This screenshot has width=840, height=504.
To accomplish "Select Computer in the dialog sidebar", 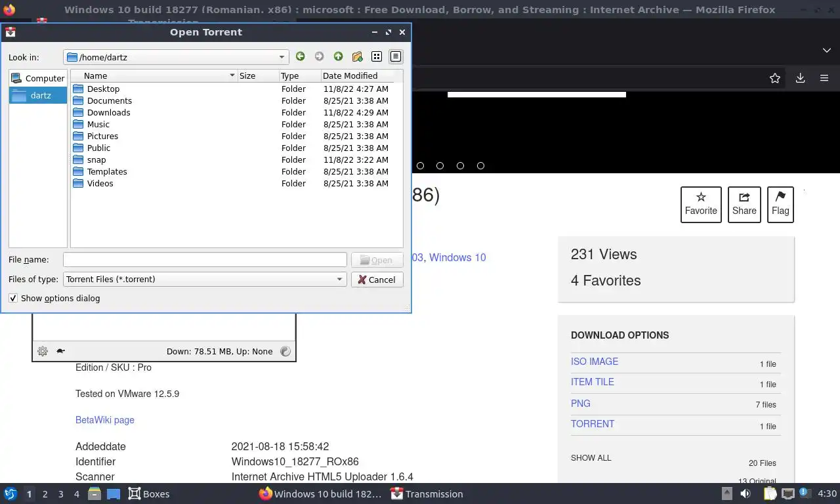I will pyautogui.click(x=38, y=78).
